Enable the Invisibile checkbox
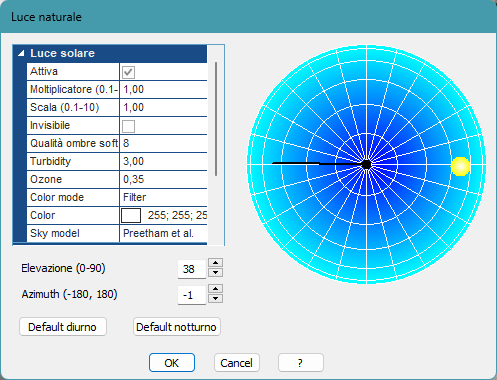 (128, 126)
